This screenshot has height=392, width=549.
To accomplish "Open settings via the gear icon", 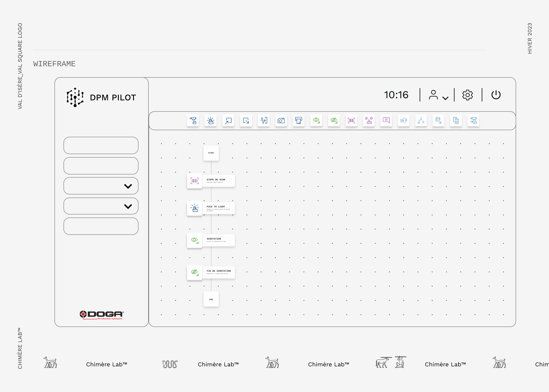I will [468, 95].
